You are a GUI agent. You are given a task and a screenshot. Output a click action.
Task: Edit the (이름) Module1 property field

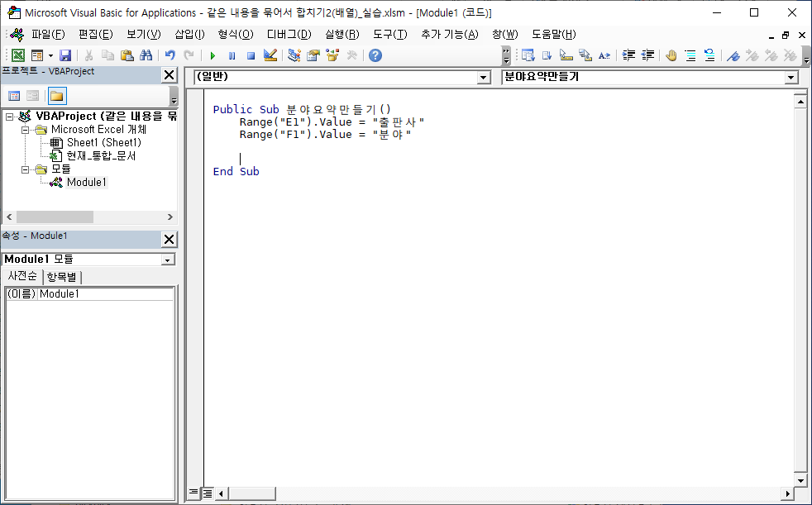point(106,294)
